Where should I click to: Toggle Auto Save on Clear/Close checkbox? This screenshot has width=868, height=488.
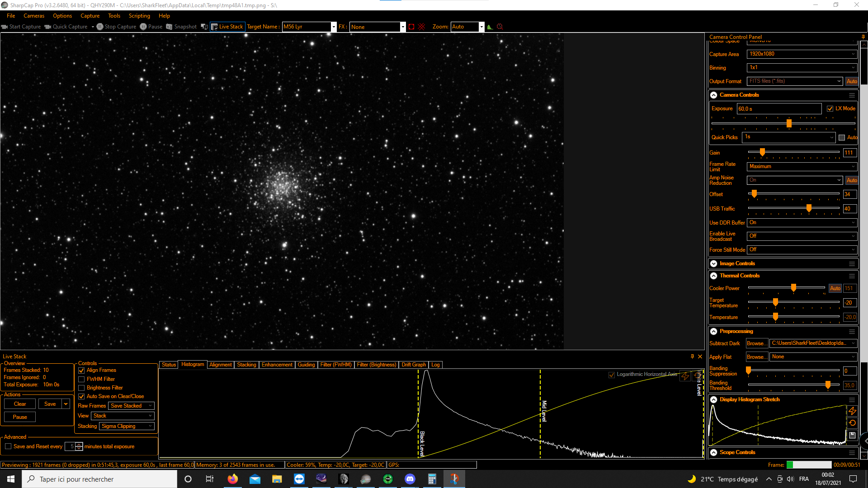click(81, 396)
